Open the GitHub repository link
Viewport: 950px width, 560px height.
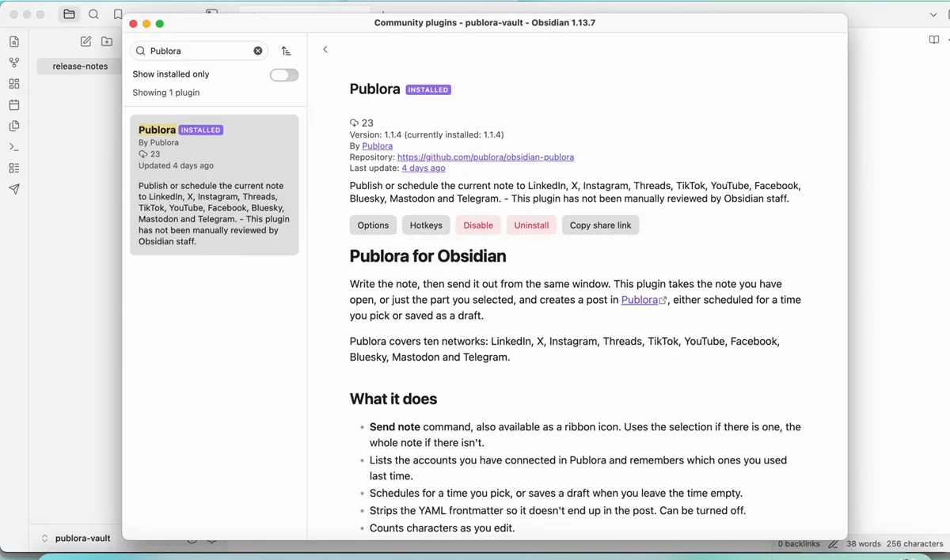pos(485,157)
